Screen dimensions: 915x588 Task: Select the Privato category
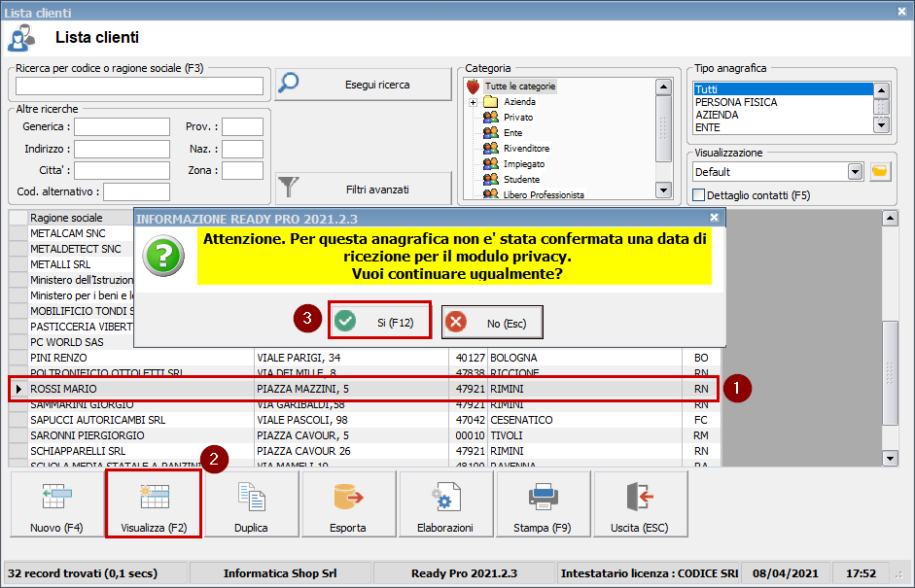(x=518, y=118)
